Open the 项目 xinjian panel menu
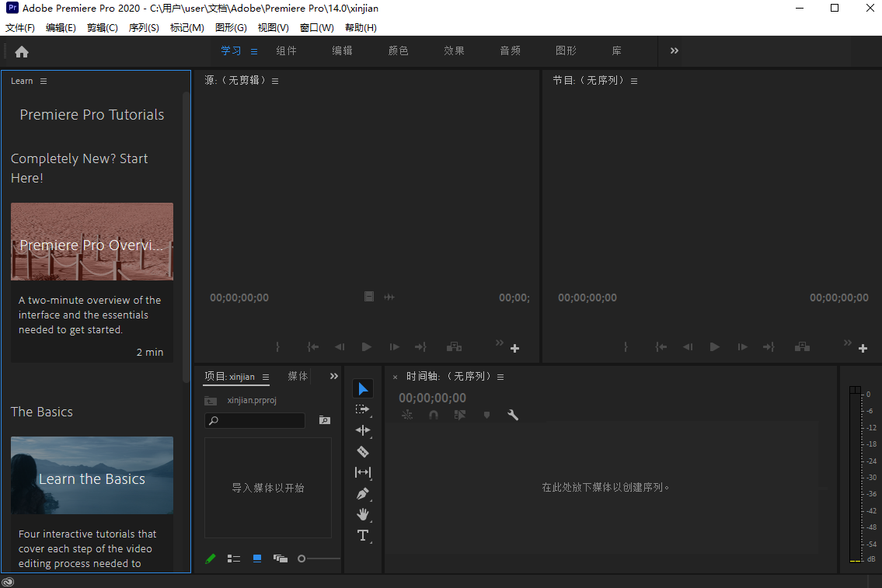The width and height of the screenshot is (882, 588). coord(266,377)
